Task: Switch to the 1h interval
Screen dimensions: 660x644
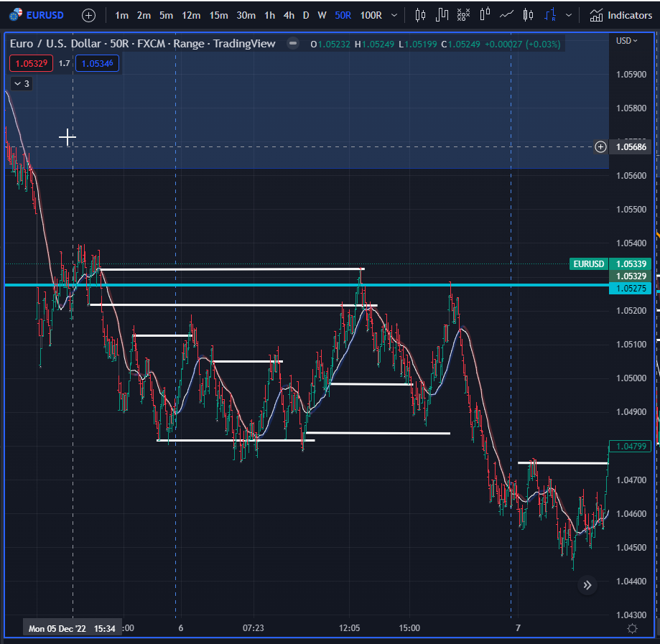Action: pyautogui.click(x=269, y=16)
